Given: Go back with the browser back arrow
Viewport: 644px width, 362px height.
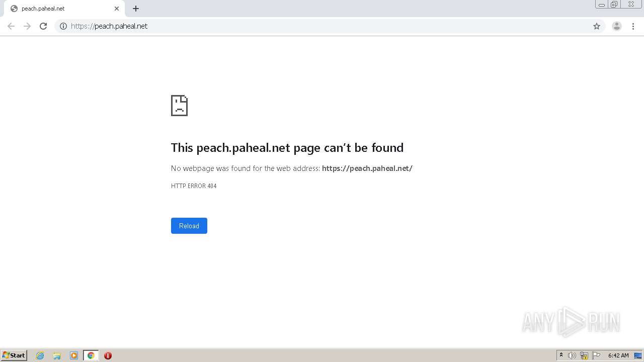Looking at the screenshot, I should click(11, 26).
